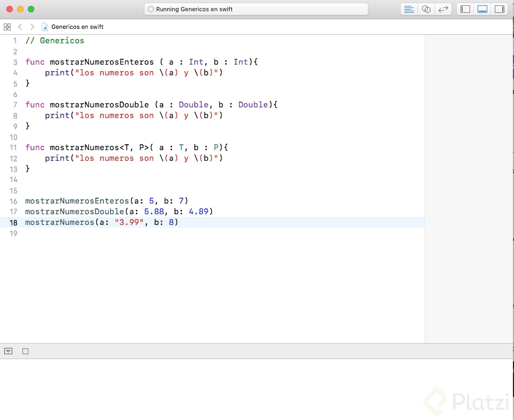
Task: Click line number 18 in gutter
Action: [x=13, y=223]
